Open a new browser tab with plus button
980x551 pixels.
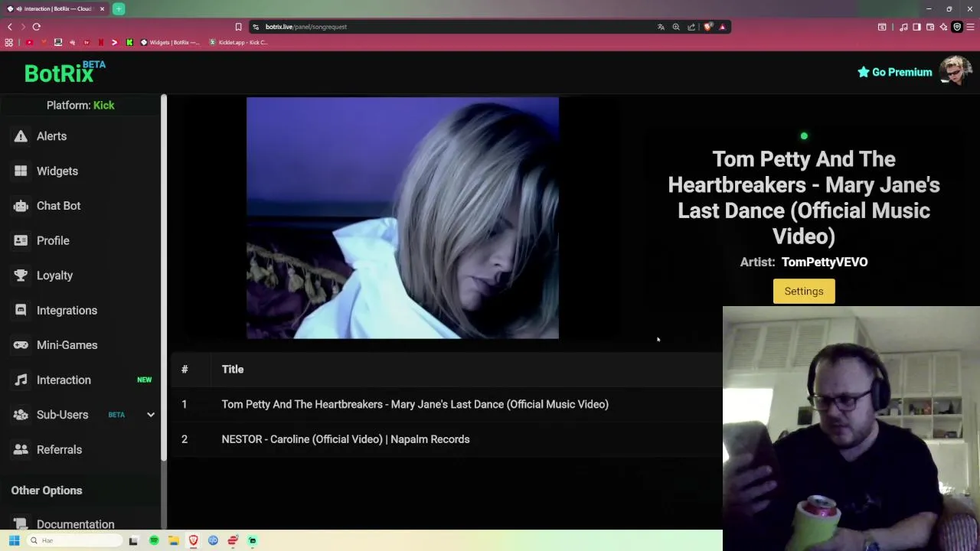pyautogui.click(x=119, y=8)
